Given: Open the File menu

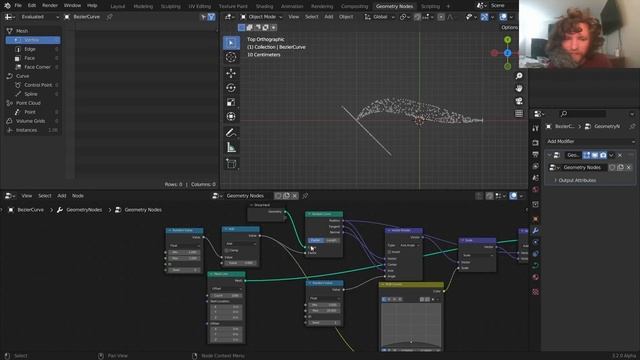Looking at the screenshot, I should tap(18, 6).
